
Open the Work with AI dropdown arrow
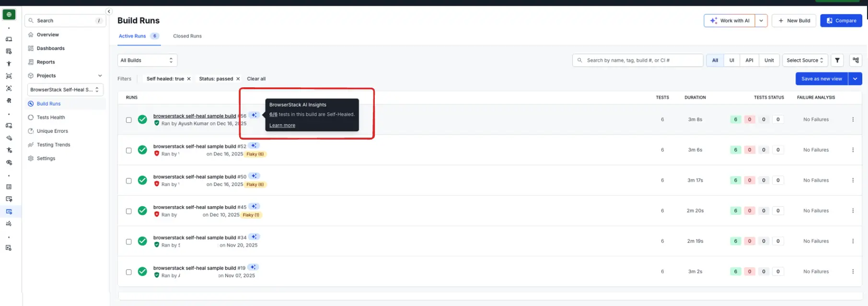click(x=761, y=21)
